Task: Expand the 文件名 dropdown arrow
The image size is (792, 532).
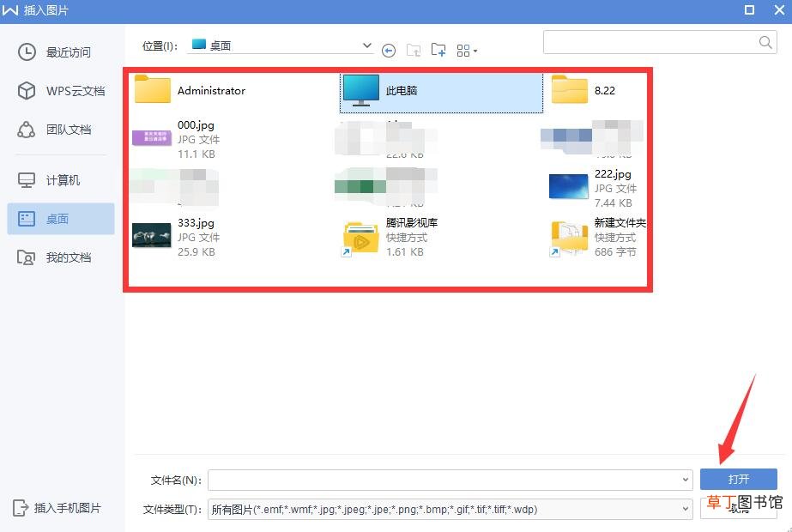Action: (686, 480)
